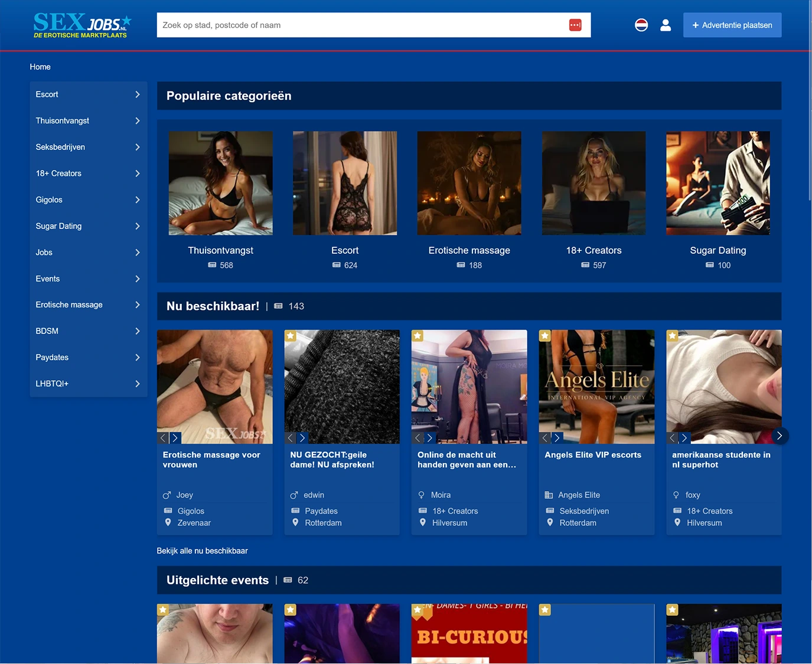Show the previous photo on Joey's card
The height and width of the screenshot is (664, 812).
coord(163,438)
